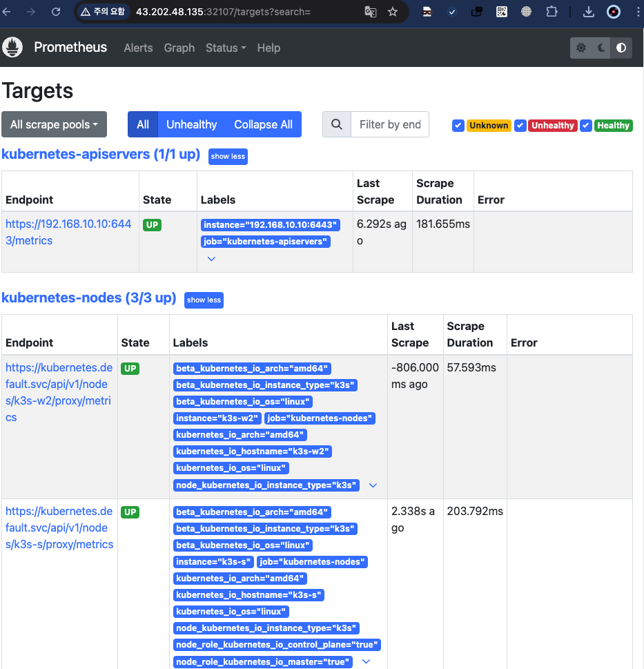Open the Status dropdown menu

tap(226, 48)
